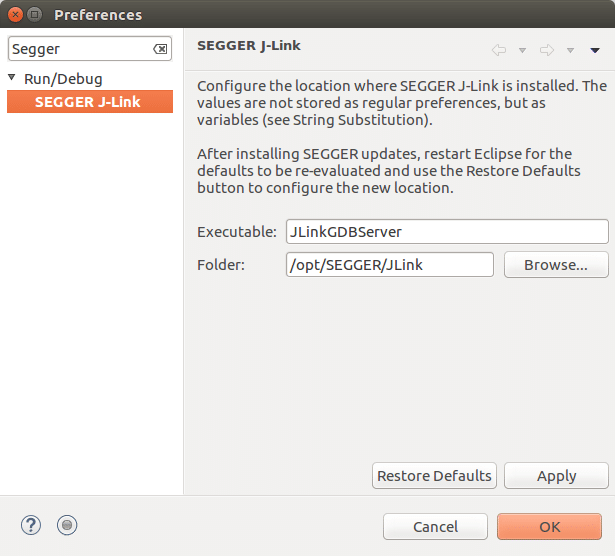Viewport: 615px width, 556px height.
Task: Dismiss the dialog with the Cancel button
Action: 435,526
